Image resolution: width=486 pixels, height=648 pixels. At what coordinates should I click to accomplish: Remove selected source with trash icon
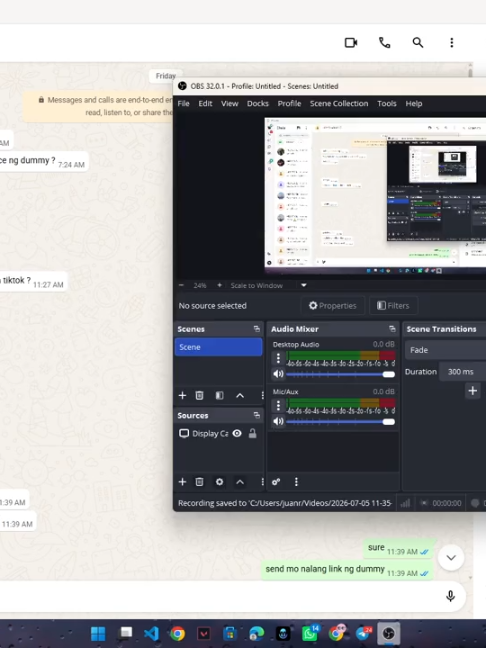click(199, 482)
